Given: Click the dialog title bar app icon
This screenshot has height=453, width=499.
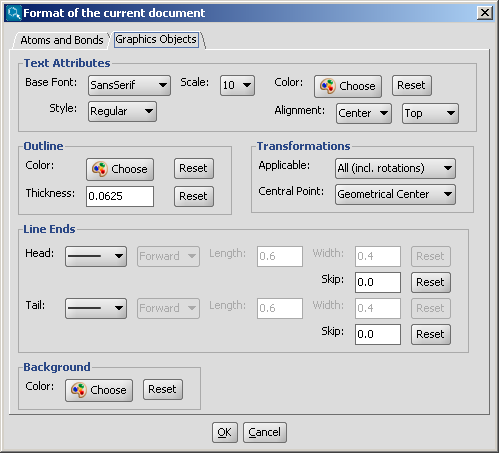Looking at the screenshot, I should click(x=14, y=13).
